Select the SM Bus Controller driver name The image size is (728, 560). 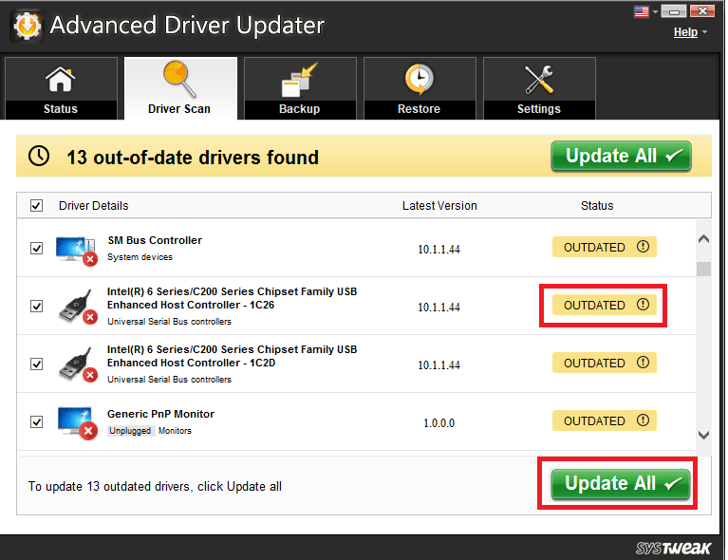coord(155,240)
